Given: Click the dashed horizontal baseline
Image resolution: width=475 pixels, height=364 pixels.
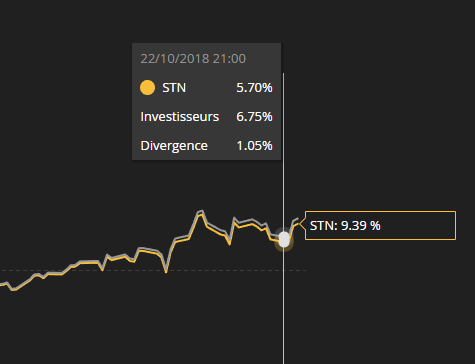Looking at the screenshot, I should coord(153,270).
